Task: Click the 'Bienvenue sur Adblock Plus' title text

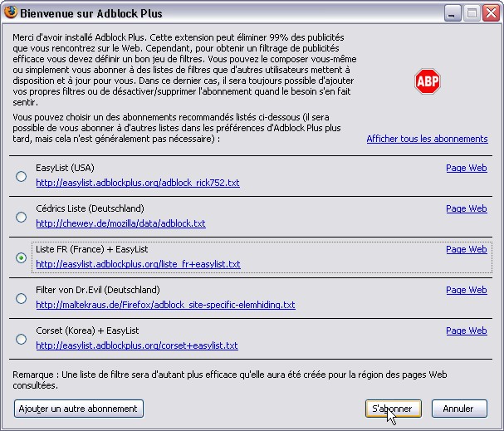Action: coord(91,13)
